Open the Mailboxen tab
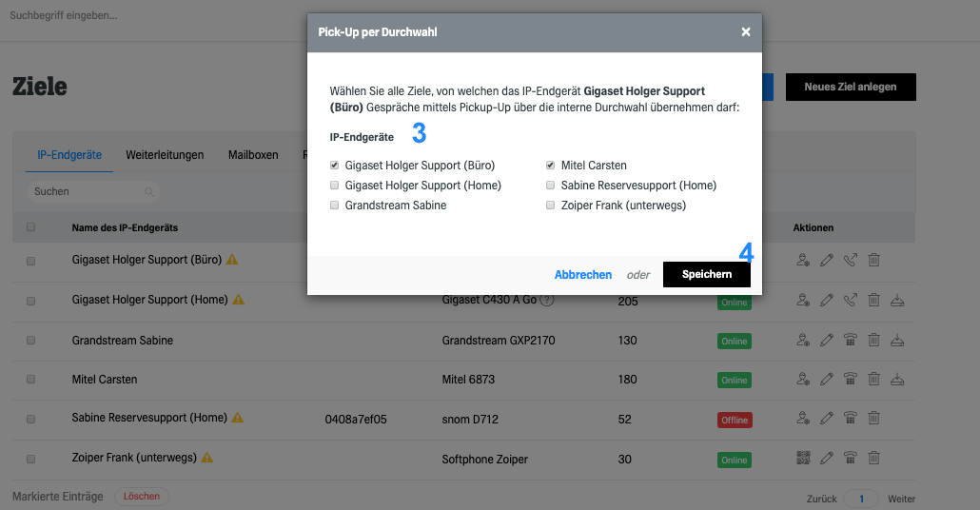This screenshot has height=510, width=980. (x=253, y=155)
